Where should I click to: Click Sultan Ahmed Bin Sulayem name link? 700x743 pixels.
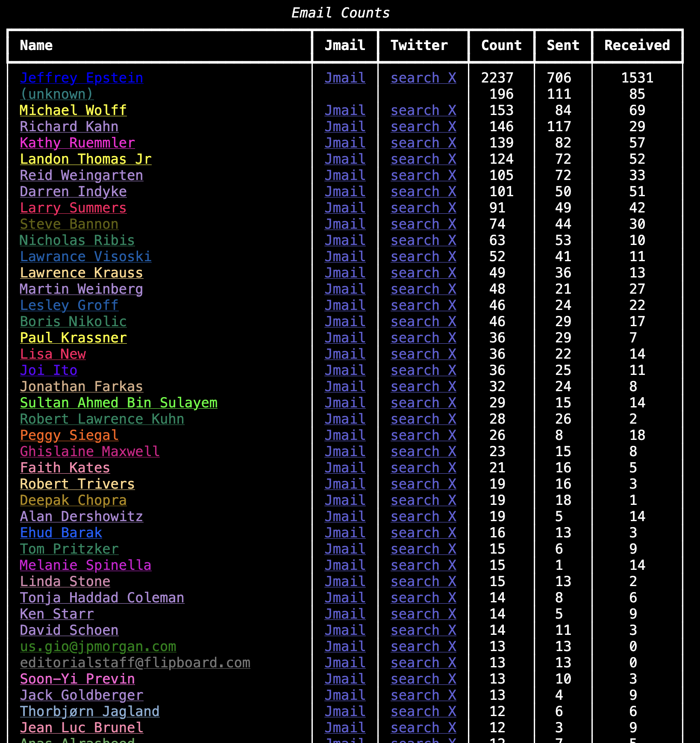click(x=119, y=403)
